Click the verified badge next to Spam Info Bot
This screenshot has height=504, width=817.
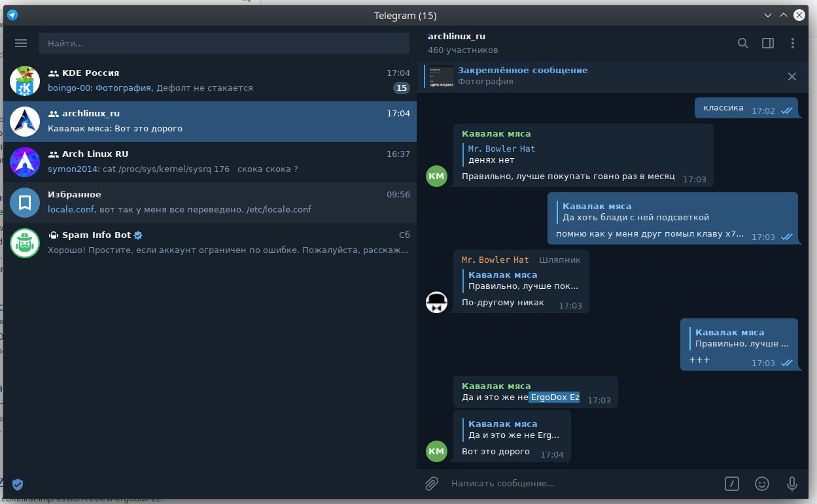tap(139, 235)
